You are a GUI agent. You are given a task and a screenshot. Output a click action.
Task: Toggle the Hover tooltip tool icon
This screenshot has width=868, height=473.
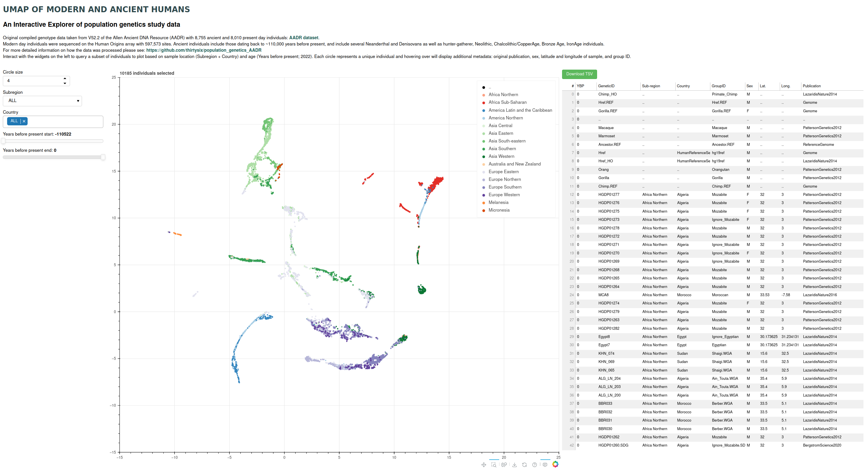tap(545, 464)
